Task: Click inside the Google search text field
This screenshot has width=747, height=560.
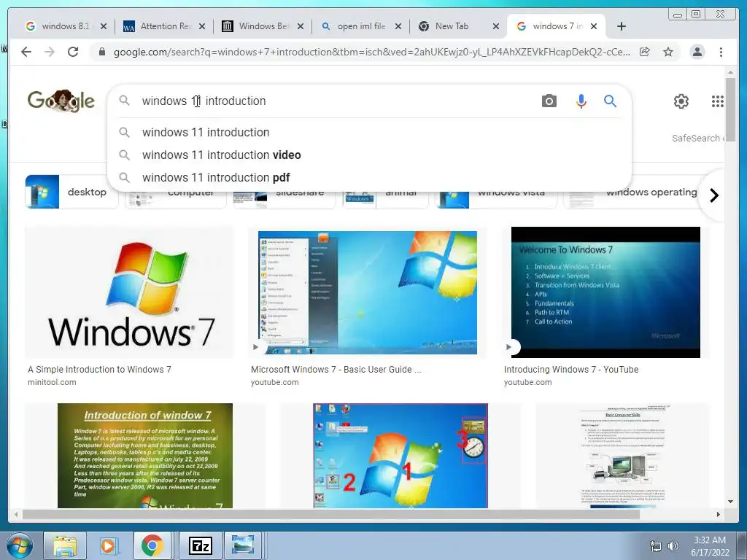Action: click(333, 101)
